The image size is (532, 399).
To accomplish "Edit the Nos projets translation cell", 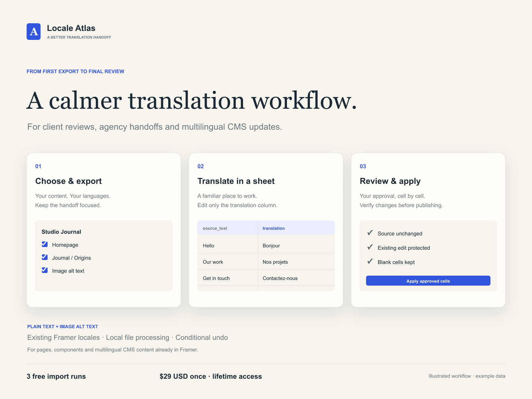I will (x=296, y=262).
